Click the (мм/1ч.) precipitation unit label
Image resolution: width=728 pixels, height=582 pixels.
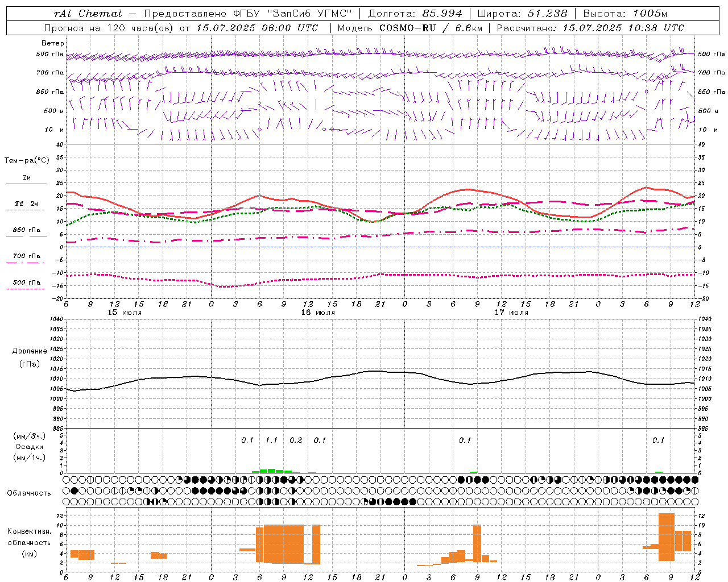tap(30, 458)
